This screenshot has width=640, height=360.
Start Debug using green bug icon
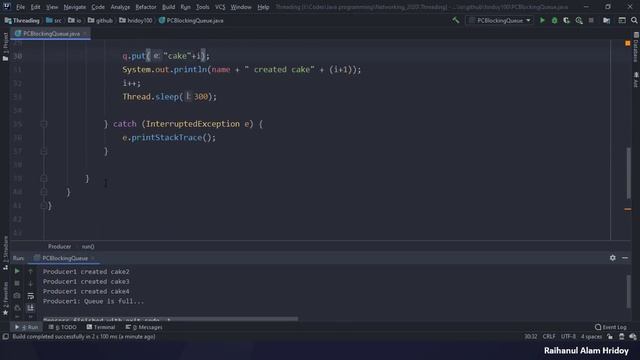click(x=554, y=20)
